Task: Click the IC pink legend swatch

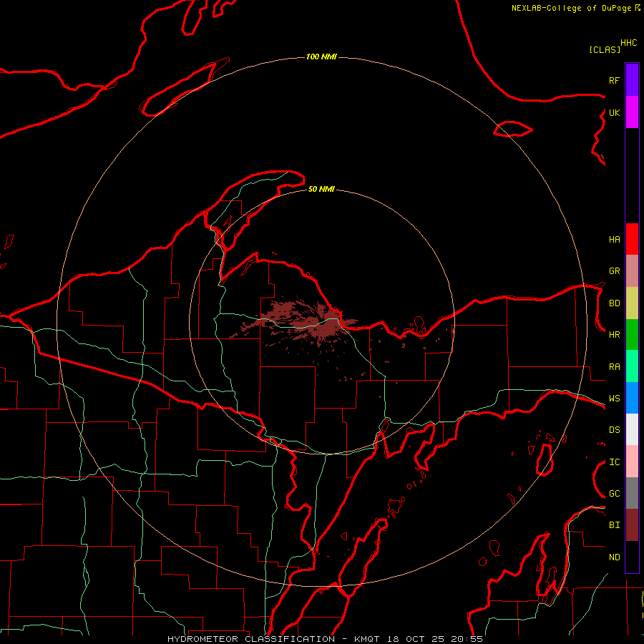Action: click(x=632, y=462)
